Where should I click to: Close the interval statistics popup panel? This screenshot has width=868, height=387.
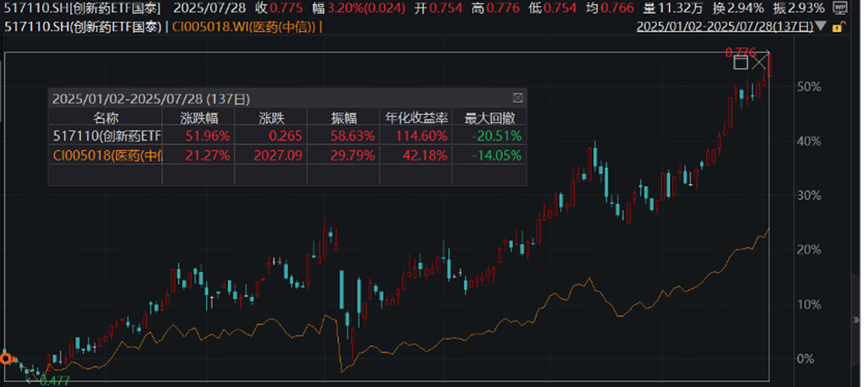click(x=518, y=98)
